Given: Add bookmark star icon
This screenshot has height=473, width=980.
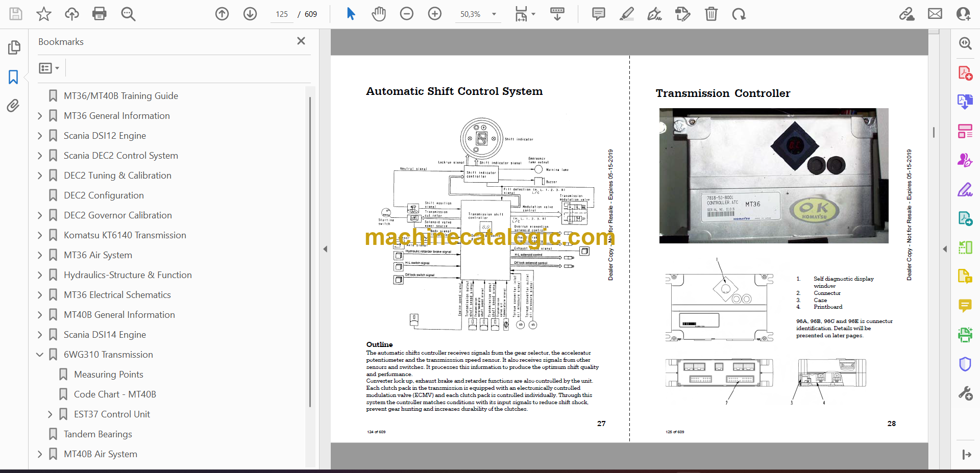Looking at the screenshot, I should click(44, 14).
